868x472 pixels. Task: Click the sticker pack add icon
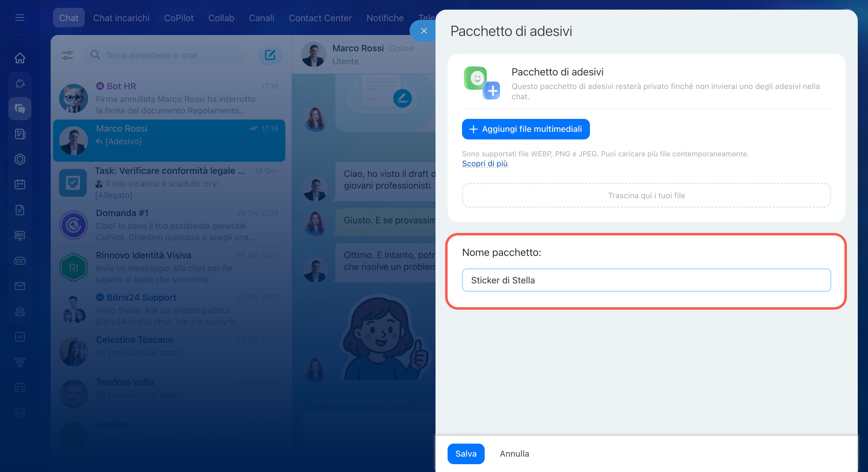tap(482, 83)
